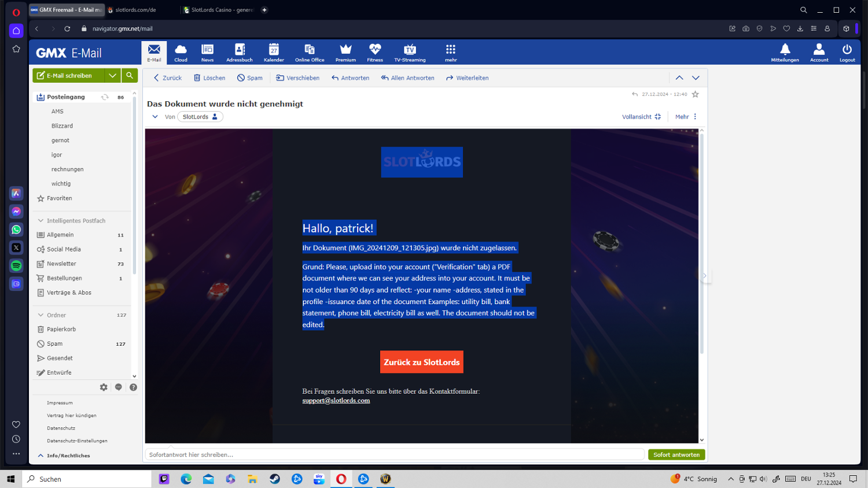The height and width of the screenshot is (488, 868).
Task: Click the Spotify icon in Opera sidebar
Action: 16,266
